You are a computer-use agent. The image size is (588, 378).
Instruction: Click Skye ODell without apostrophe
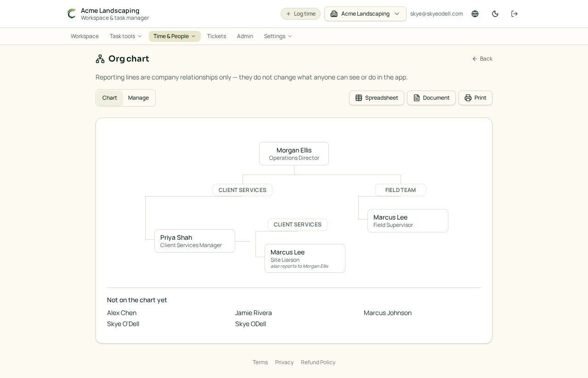tap(251, 324)
